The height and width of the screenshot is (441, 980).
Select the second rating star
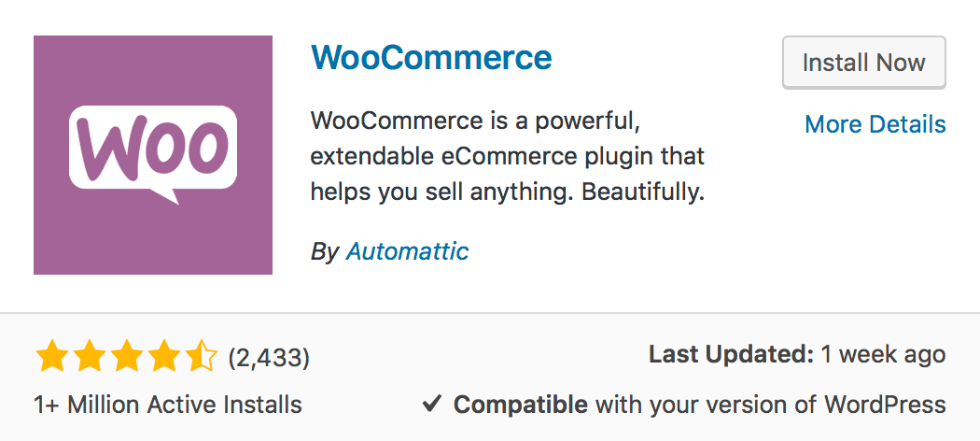click(90, 356)
